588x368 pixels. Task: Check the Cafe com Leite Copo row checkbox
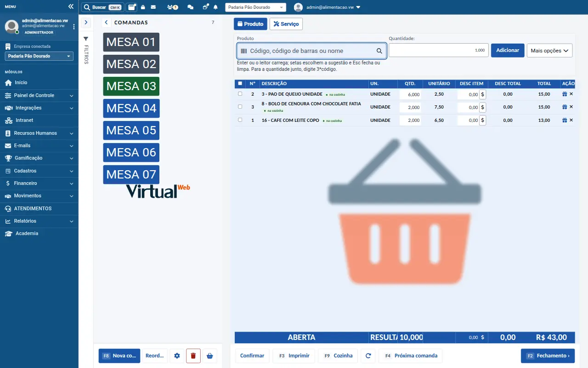[x=240, y=120]
